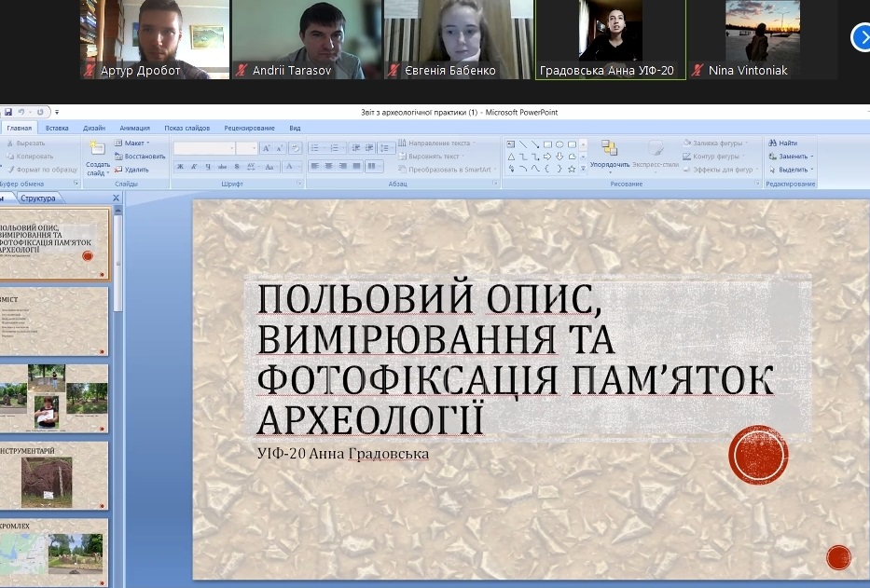
Task: Show next participants with the blue arrow
Action: pyautogui.click(x=860, y=37)
